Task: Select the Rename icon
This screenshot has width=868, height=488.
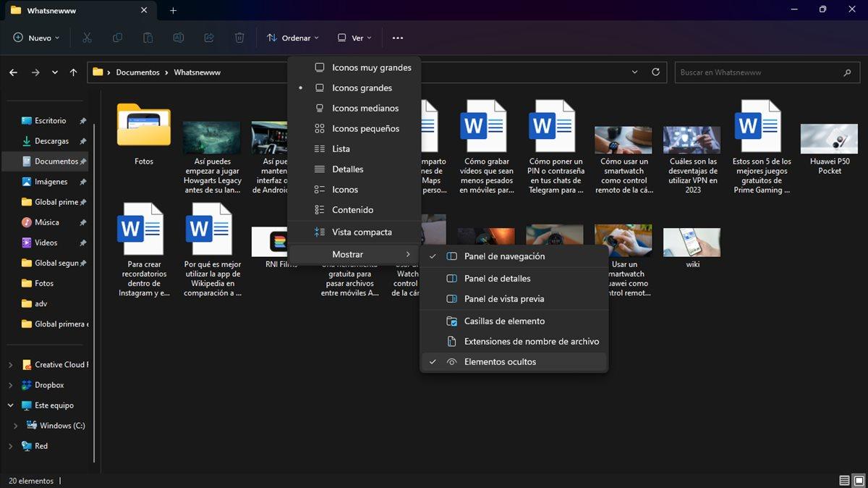Action: 178,37
